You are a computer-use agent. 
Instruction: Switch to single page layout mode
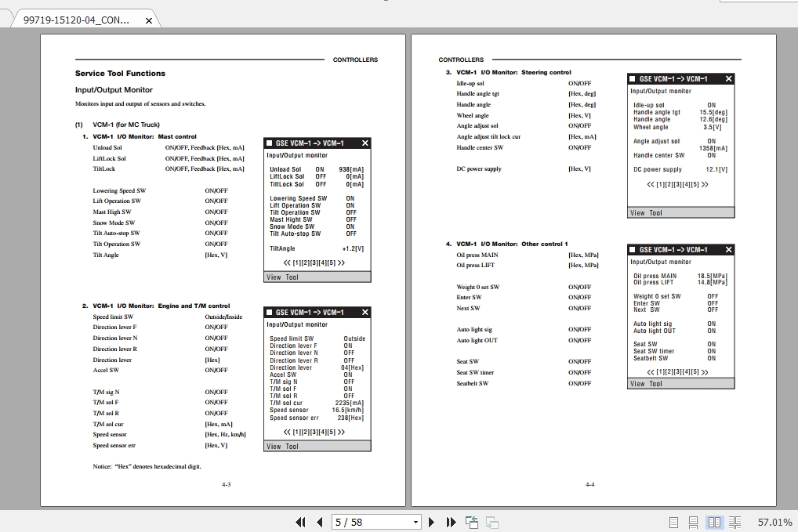672,521
